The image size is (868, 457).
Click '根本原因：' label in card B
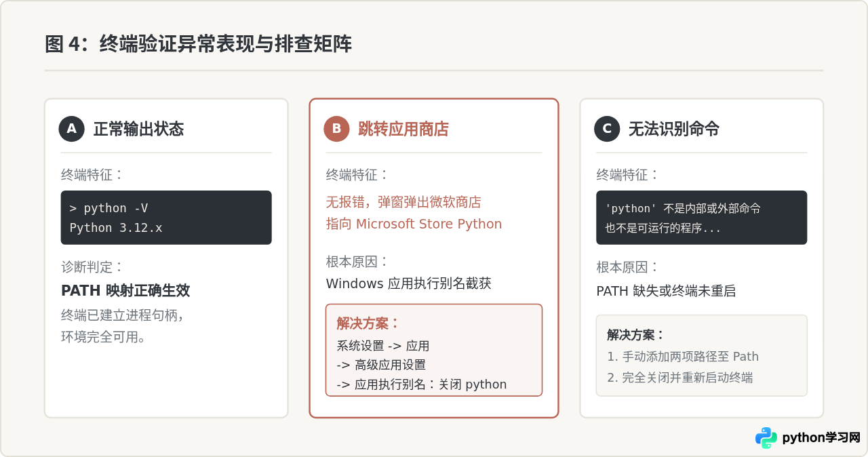358,262
